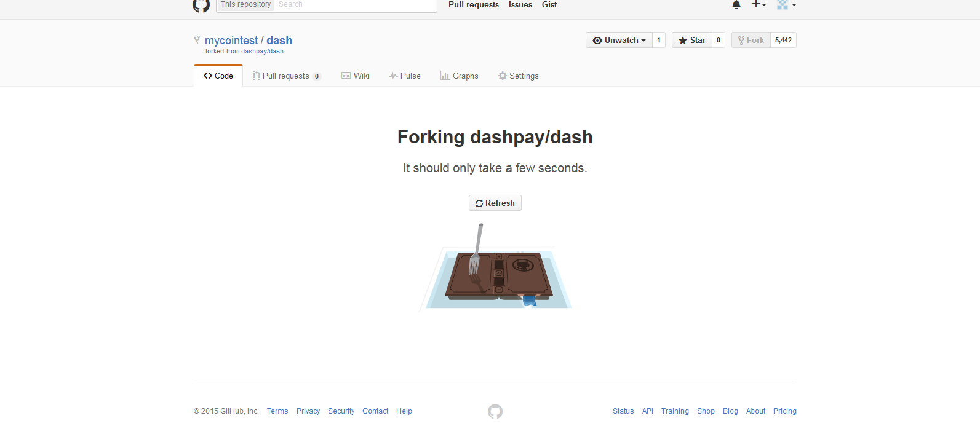
Task: Switch to the Graphs tab
Action: click(460, 76)
